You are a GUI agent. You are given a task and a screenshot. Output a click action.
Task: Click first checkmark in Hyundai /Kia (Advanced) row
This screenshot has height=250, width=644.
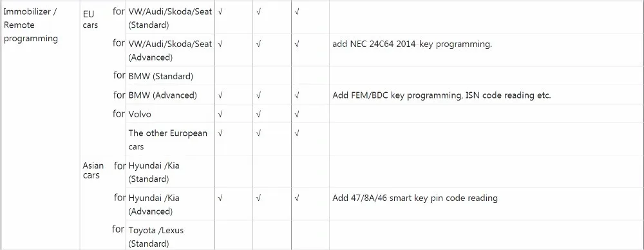[x=220, y=198]
